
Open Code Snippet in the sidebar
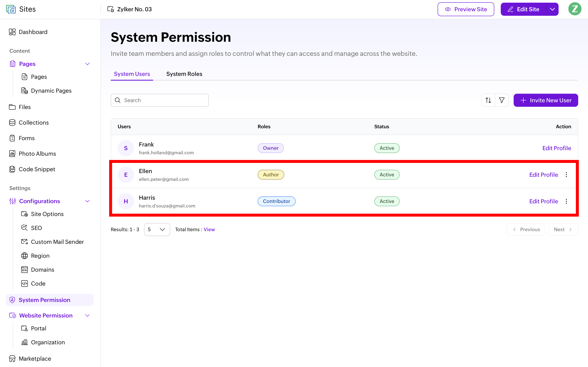(x=32, y=169)
